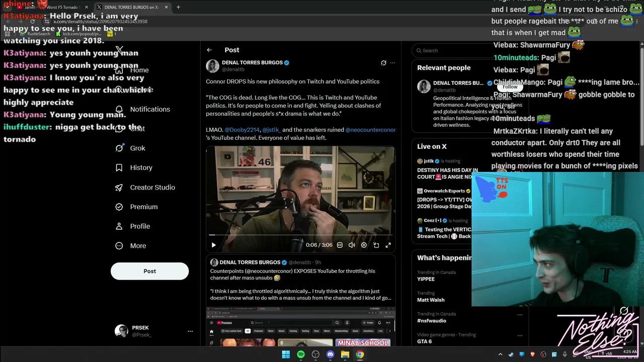Screen dimensions: 644x362
Task: Toggle closed captions on the video
Action: coord(340,245)
